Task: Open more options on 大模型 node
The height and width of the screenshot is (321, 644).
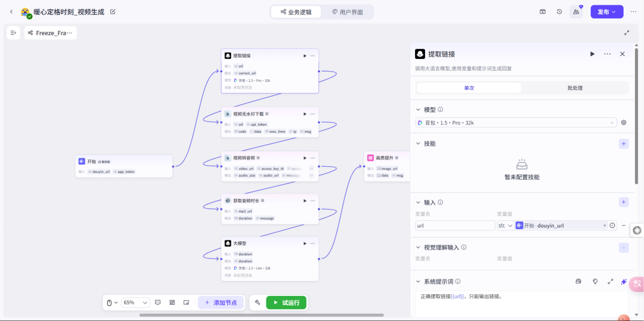Action: 312,244
